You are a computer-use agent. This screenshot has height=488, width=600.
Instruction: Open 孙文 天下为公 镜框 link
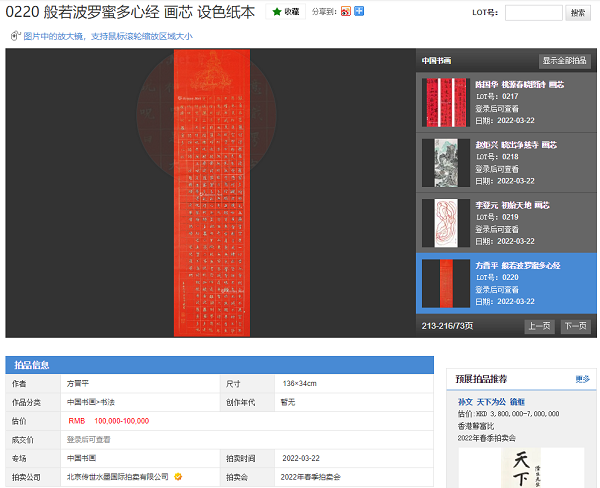click(x=491, y=402)
